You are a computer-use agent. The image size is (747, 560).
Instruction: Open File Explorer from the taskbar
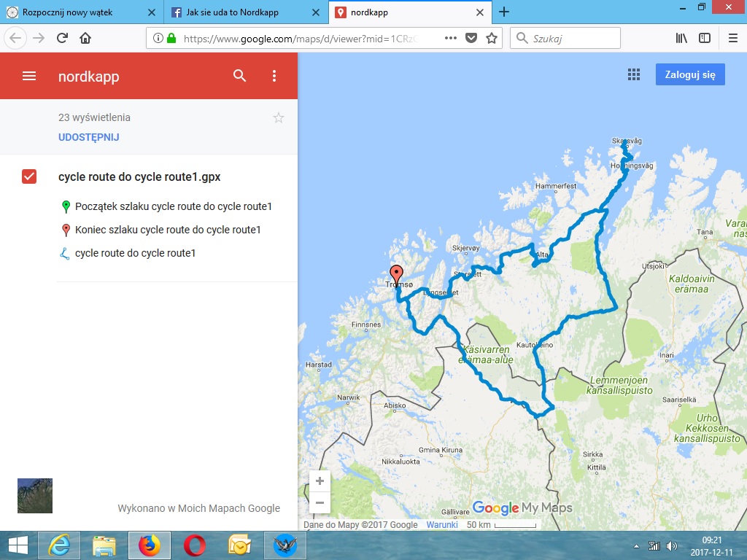tap(104, 545)
